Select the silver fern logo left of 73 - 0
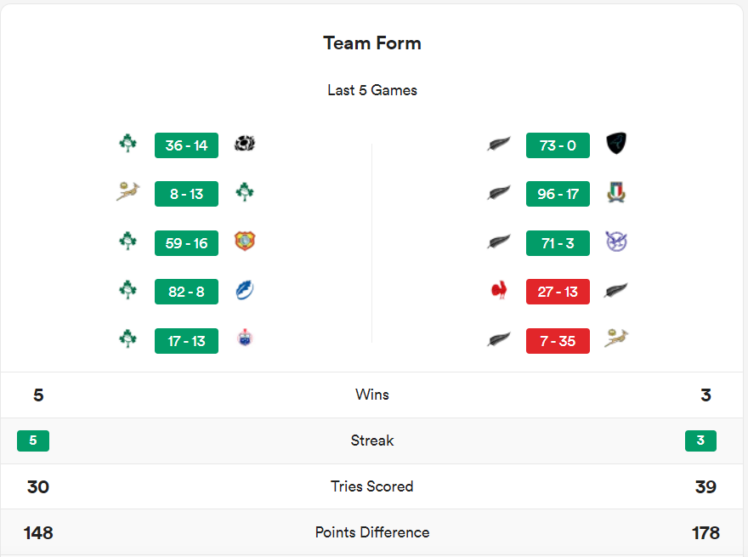 tap(499, 144)
